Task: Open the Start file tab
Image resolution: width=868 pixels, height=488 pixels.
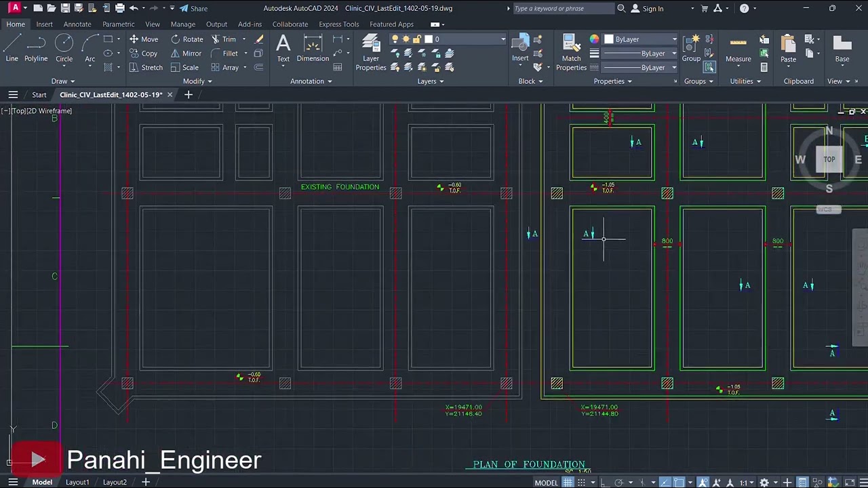Action: point(39,95)
